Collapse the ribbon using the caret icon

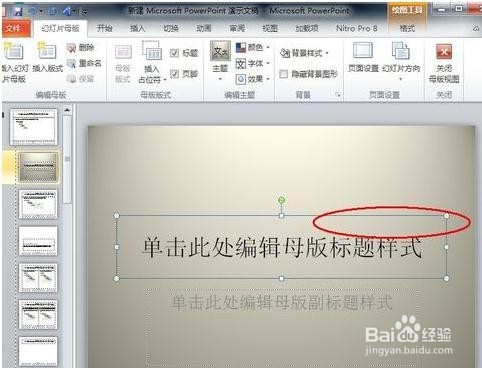pos(476,29)
